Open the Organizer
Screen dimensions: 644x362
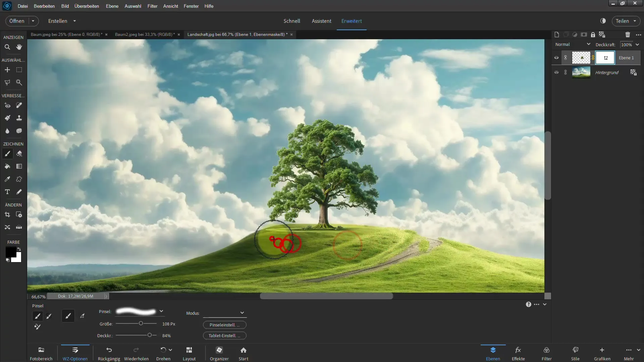click(219, 354)
